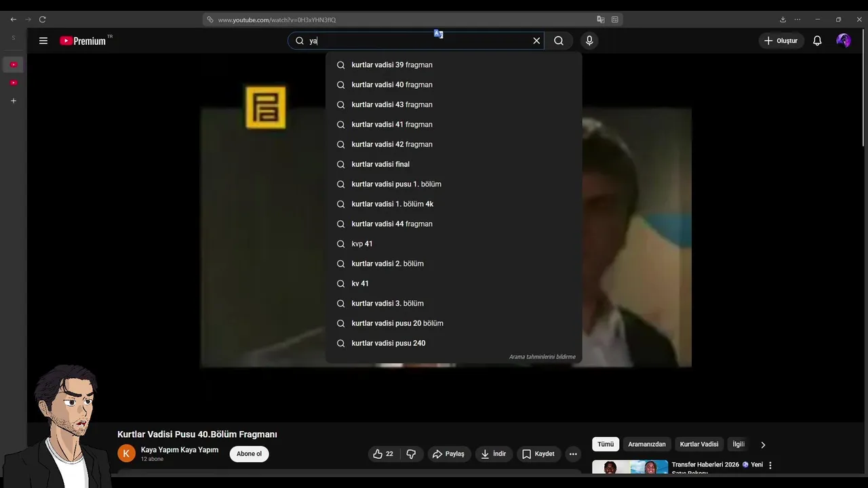The width and height of the screenshot is (868, 488).
Task: Click Arama tahminlerini bildirme link
Action: click(x=542, y=357)
